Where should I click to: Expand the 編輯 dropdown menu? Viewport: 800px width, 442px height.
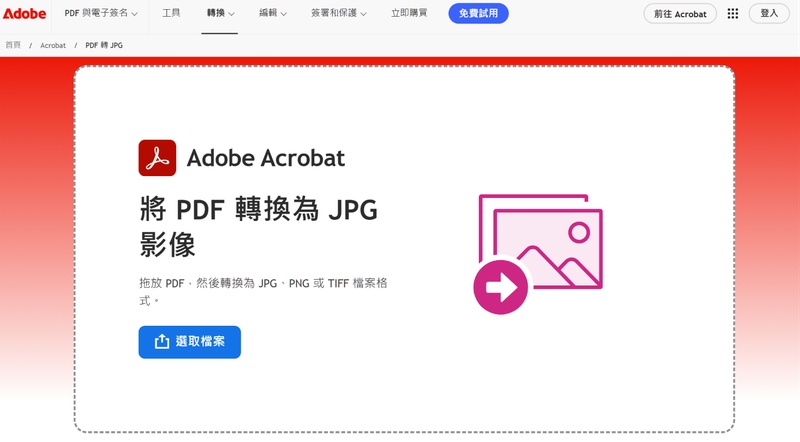[x=272, y=13]
